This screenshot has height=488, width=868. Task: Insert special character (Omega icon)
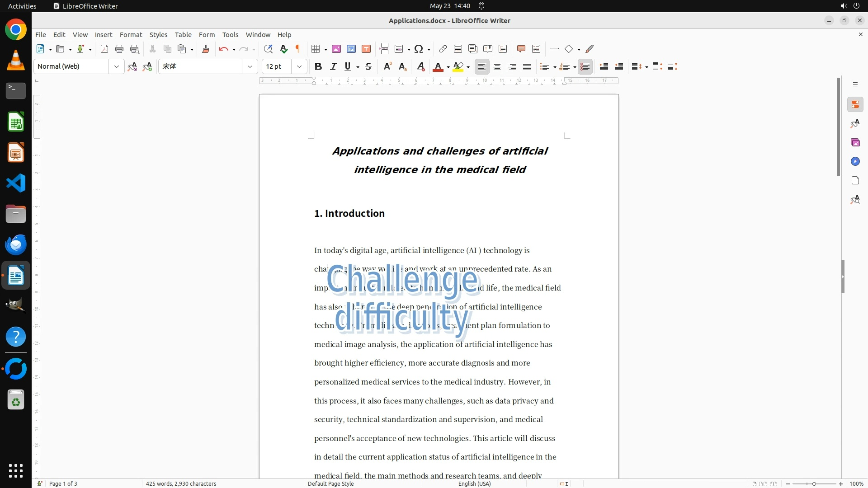(x=419, y=49)
